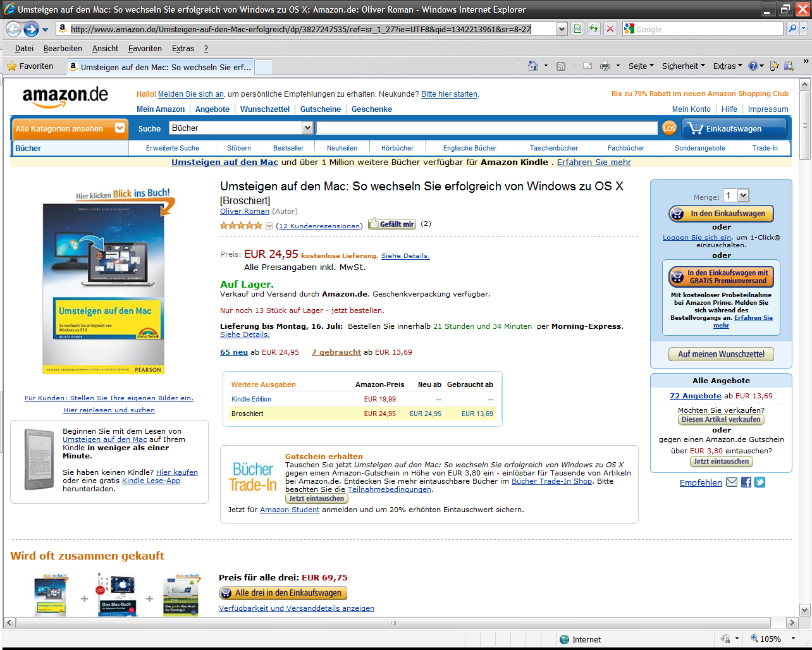Screen dimensions: 812x650
Task: Open the Ansicht menu
Action: pos(105,49)
